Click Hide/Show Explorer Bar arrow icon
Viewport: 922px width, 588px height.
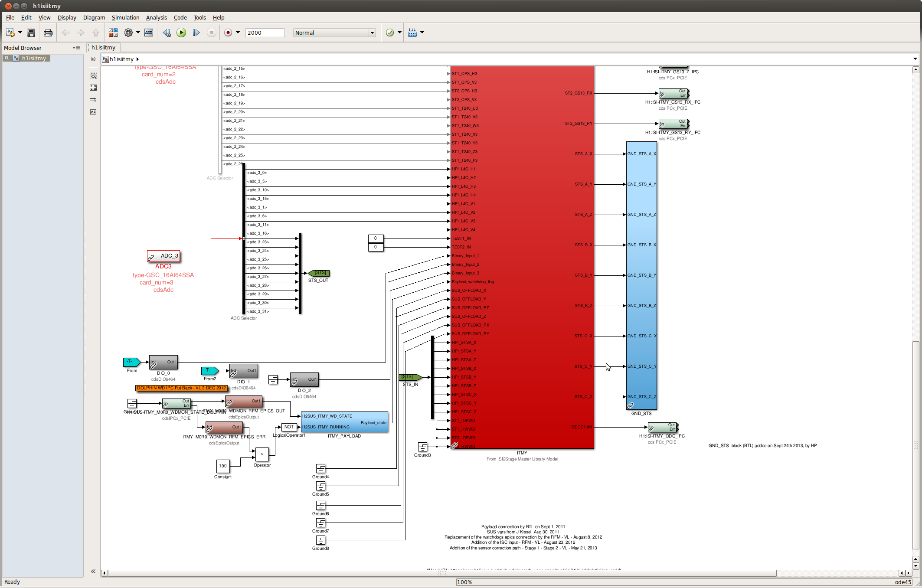click(x=93, y=59)
